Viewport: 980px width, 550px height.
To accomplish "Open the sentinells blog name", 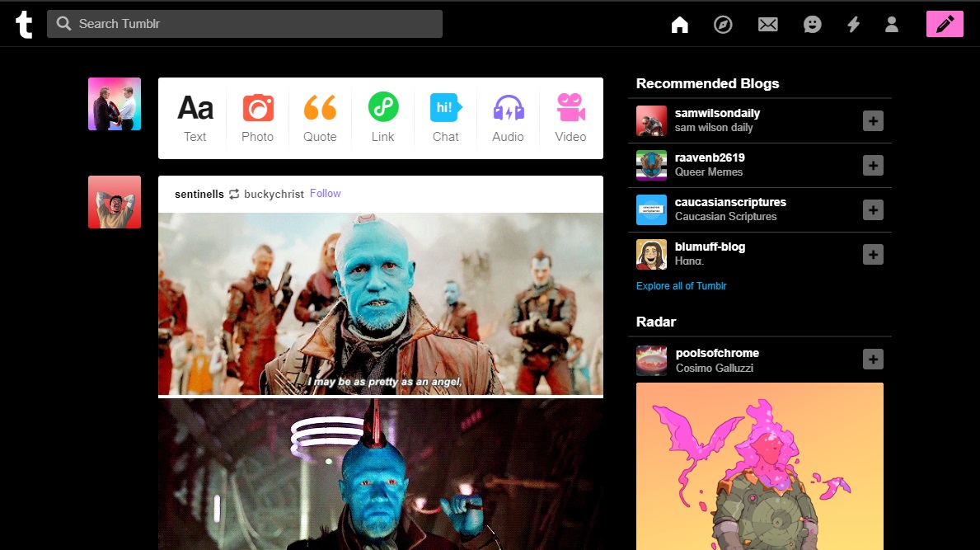I will pyautogui.click(x=199, y=194).
